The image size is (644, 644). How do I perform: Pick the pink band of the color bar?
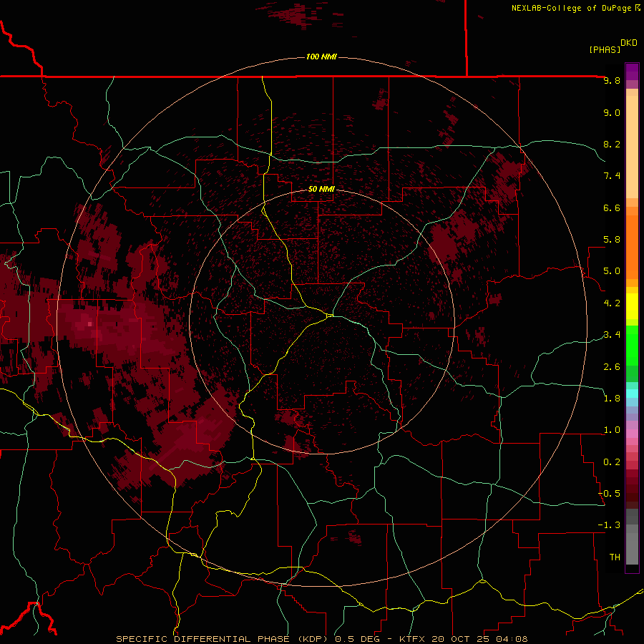(632, 434)
